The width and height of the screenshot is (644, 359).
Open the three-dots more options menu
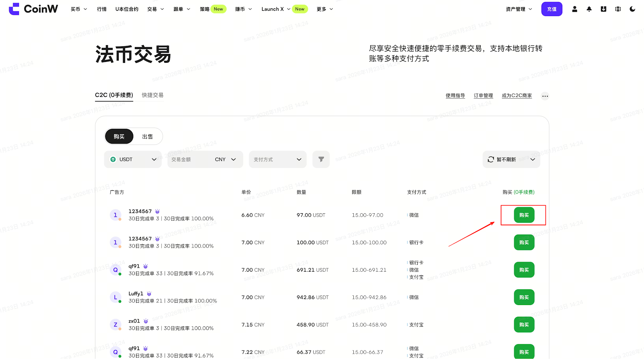point(545,96)
